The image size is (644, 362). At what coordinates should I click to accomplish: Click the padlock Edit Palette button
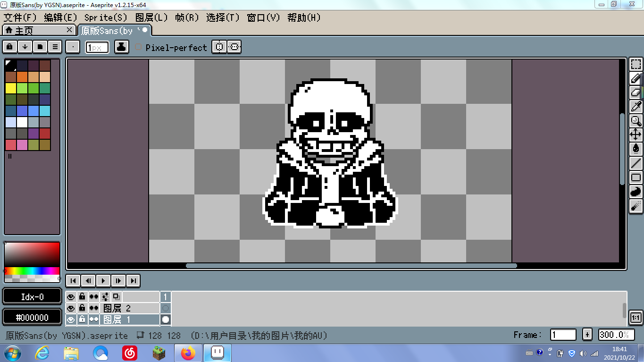pos(10,47)
